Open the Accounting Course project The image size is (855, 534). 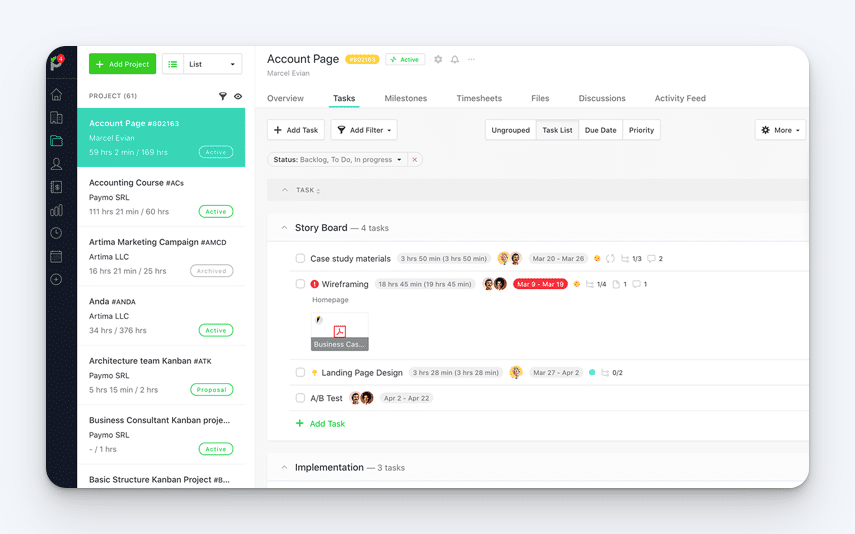161,197
